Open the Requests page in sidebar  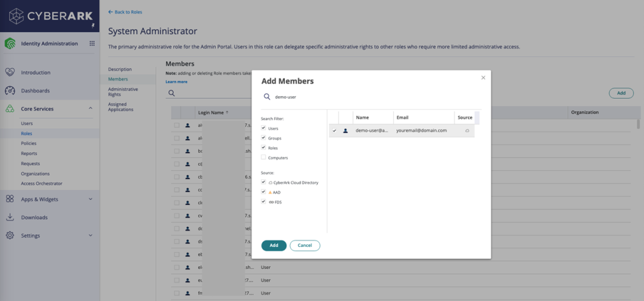point(30,163)
